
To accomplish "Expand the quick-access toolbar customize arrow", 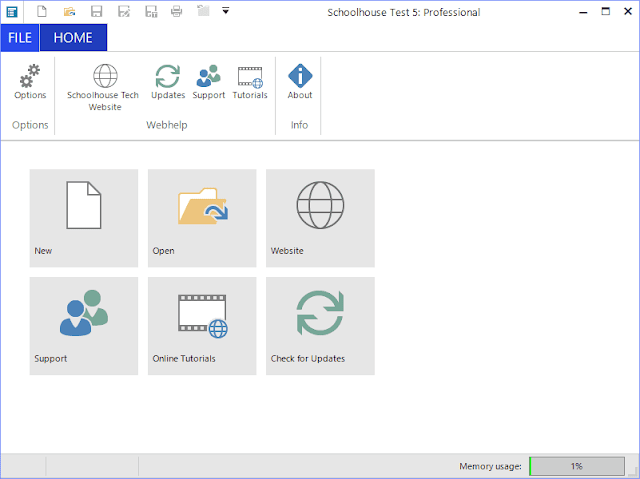I will (225, 11).
